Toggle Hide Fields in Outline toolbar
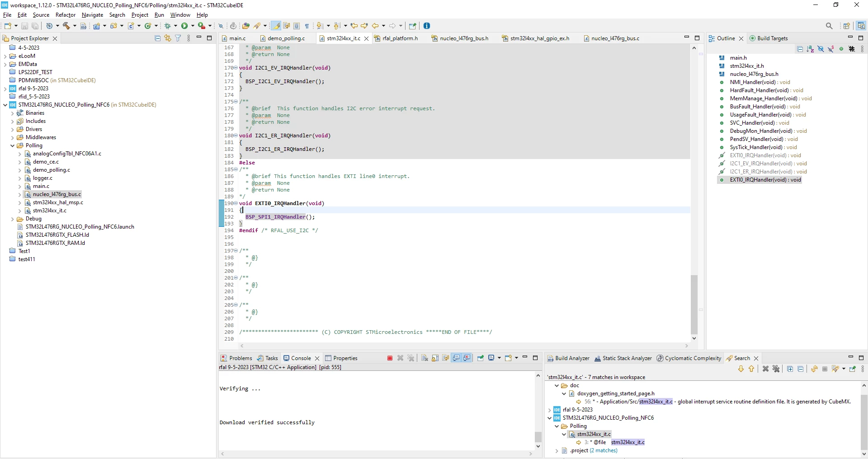Image resolution: width=868 pixels, height=459 pixels. tap(821, 49)
